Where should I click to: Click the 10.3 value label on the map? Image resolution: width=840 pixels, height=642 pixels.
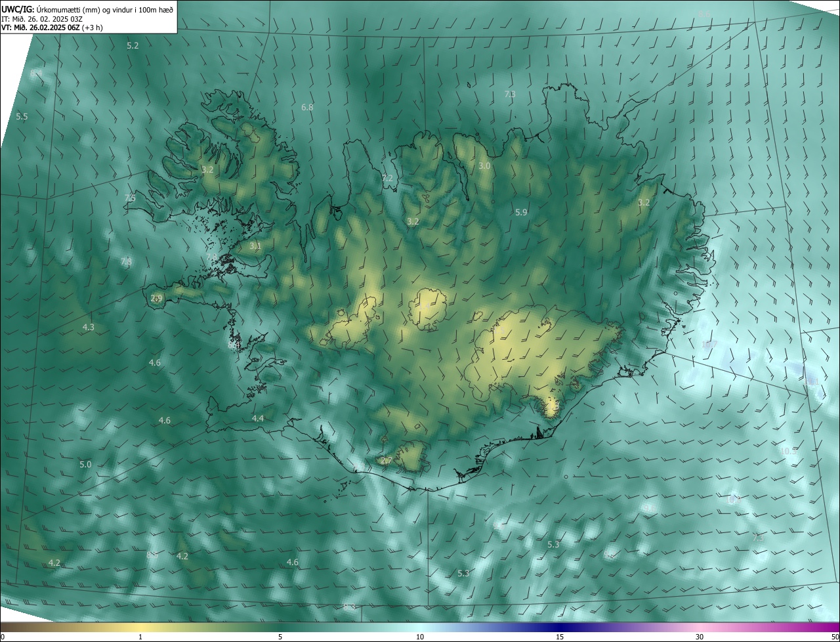(x=788, y=451)
